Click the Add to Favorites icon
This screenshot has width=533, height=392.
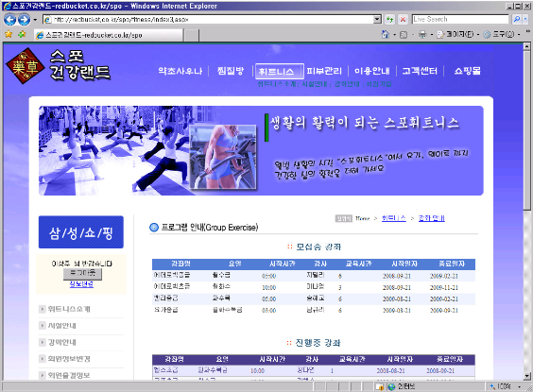coord(22,34)
